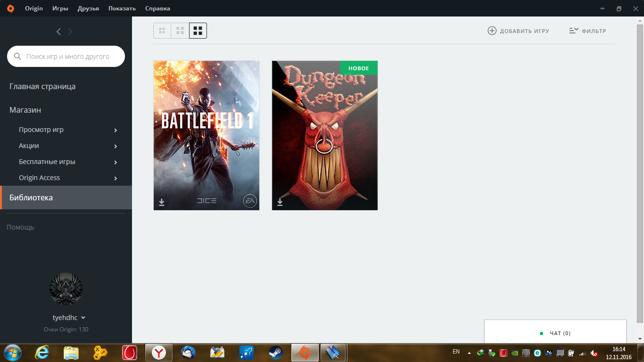Switch library to large tile view

point(198,31)
